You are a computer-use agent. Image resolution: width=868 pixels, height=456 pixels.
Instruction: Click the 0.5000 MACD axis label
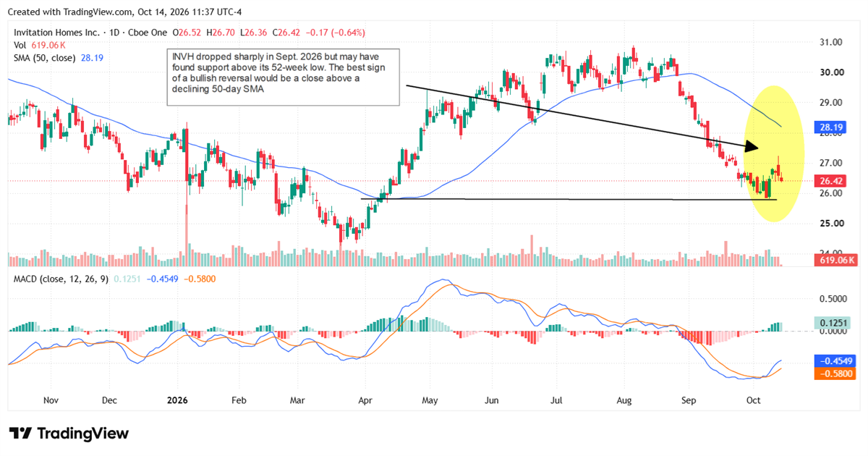click(833, 298)
